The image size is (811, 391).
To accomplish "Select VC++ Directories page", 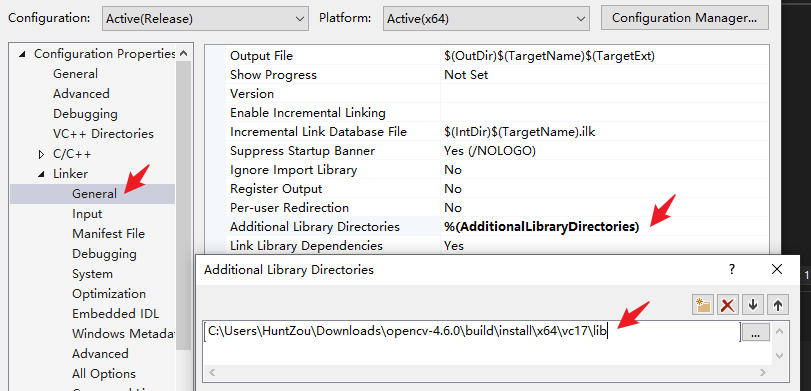I will point(103,133).
